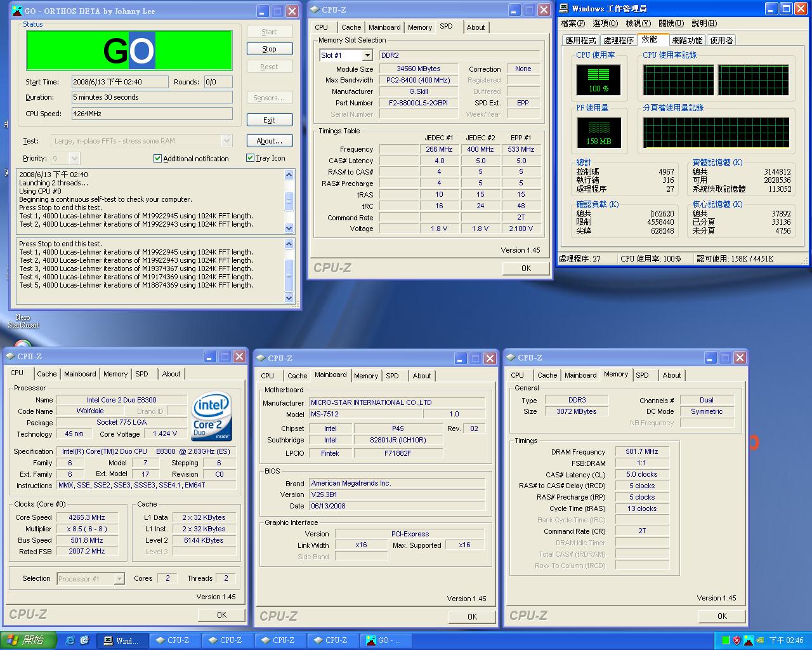Open the Slot #1 memory slot dropdown
812x650 pixels.
coord(367,56)
